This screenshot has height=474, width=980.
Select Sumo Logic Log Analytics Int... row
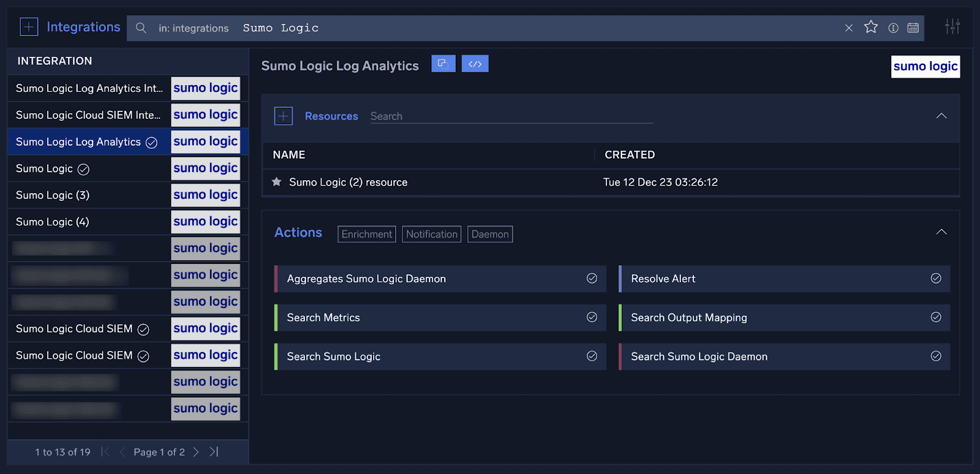coord(128,88)
